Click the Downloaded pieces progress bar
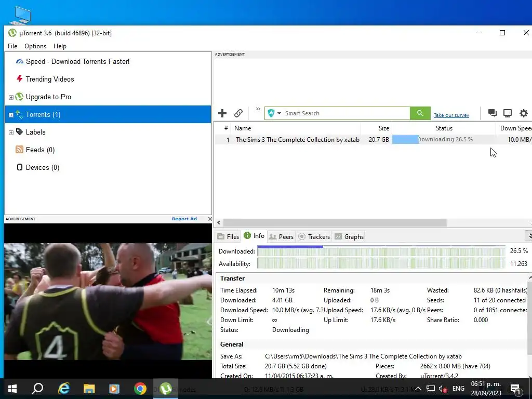The width and height of the screenshot is (532, 399). pos(381,251)
